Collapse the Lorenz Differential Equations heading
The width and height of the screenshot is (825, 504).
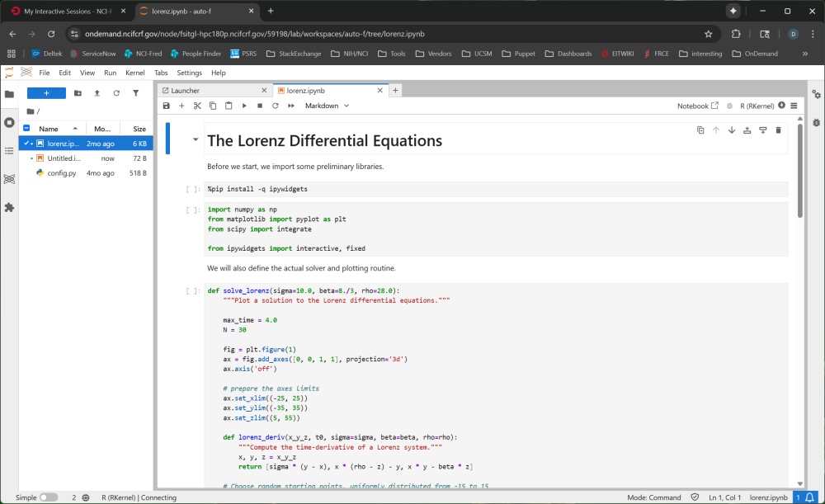point(196,140)
